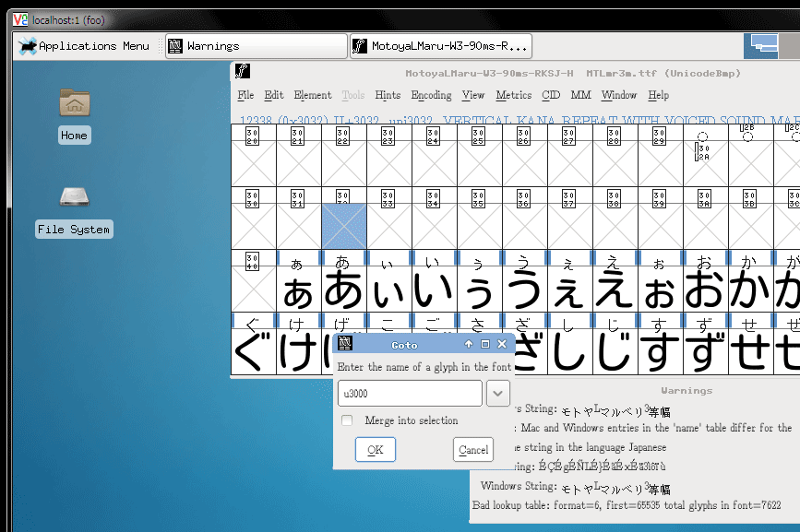Click the Warnings window title
Screen dimensions: 800x532
click(687, 391)
